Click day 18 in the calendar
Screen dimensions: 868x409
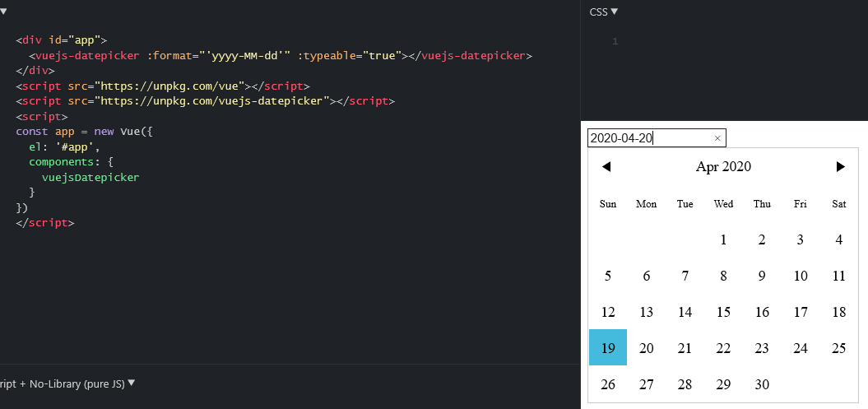pyautogui.click(x=839, y=312)
